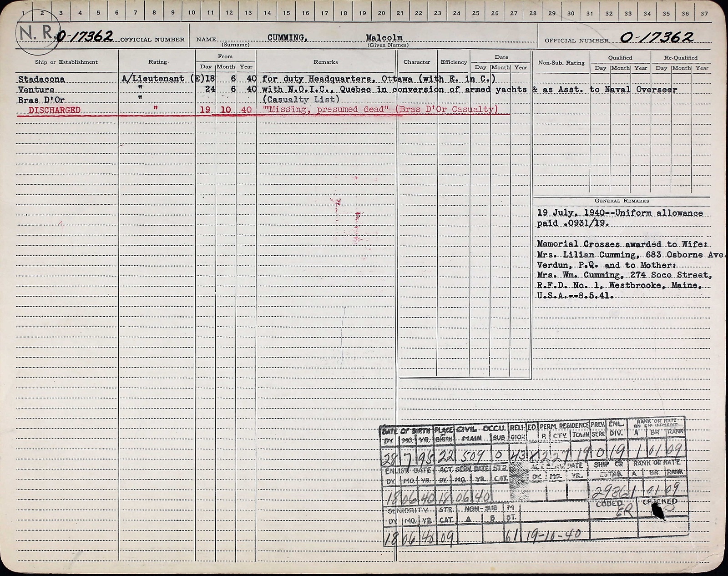Click the Uniform allowance paid note
Viewport: 728px width, 576px height.
point(620,218)
